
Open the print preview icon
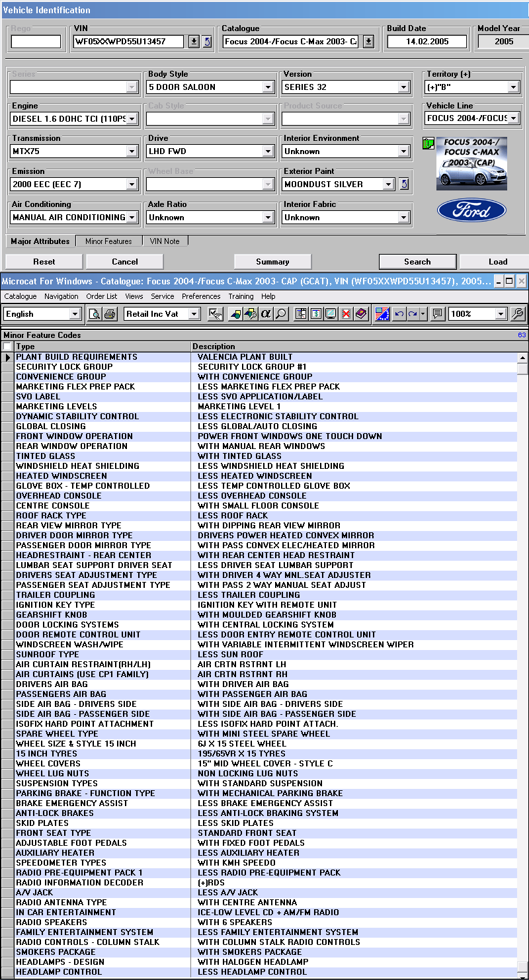coord(95,314)
